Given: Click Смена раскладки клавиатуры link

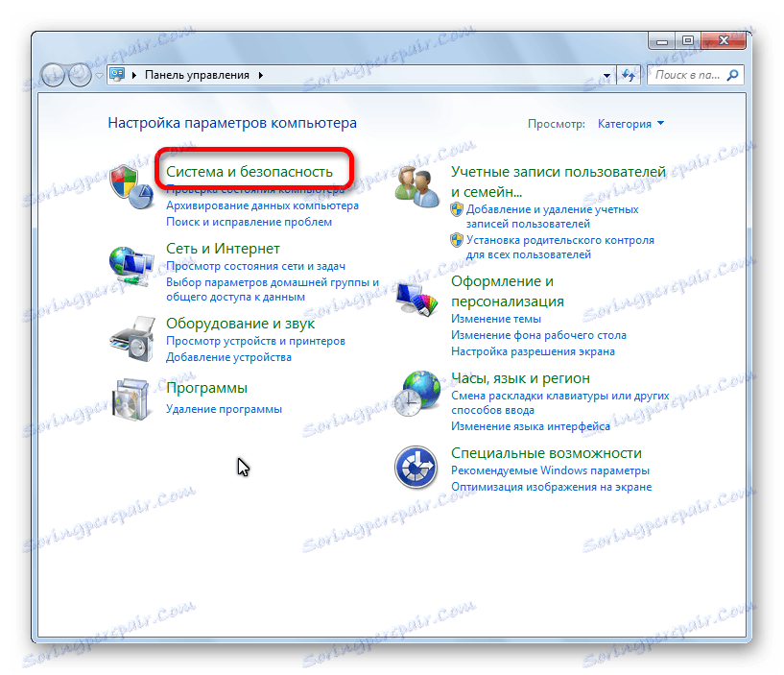Looking at the screenshot, I should pyautogui.click(x=560, y=403).
